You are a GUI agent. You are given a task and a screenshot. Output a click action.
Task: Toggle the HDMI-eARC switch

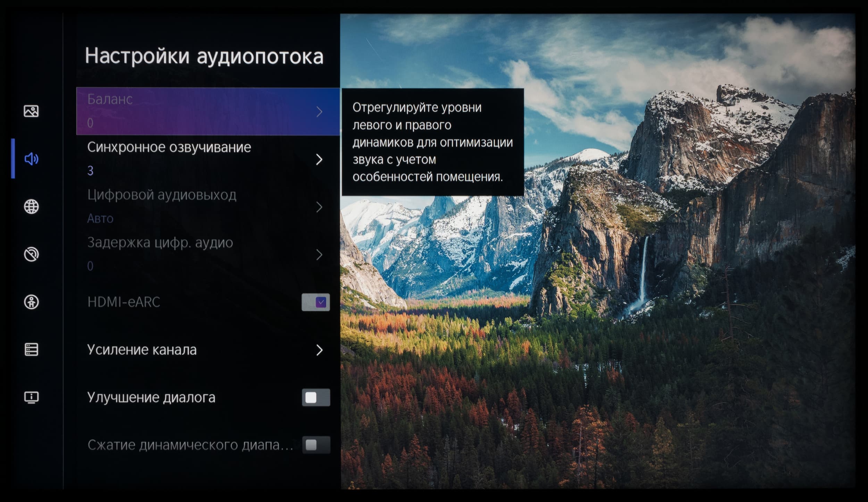(x=316, y=302)
